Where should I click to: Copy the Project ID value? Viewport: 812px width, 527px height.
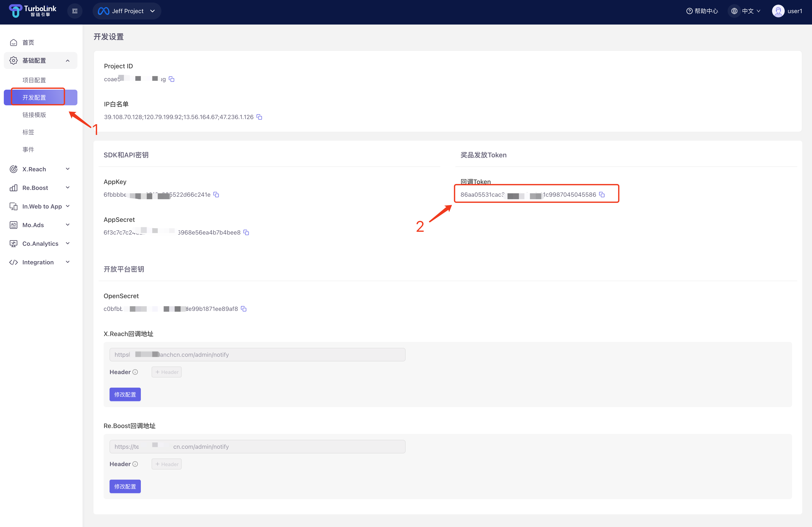coord(172,79)
